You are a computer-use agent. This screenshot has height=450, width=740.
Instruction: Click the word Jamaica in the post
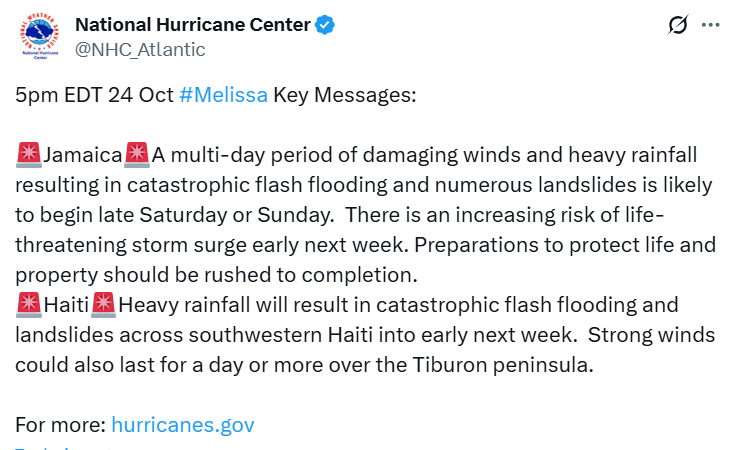click(x=82, y=155)
